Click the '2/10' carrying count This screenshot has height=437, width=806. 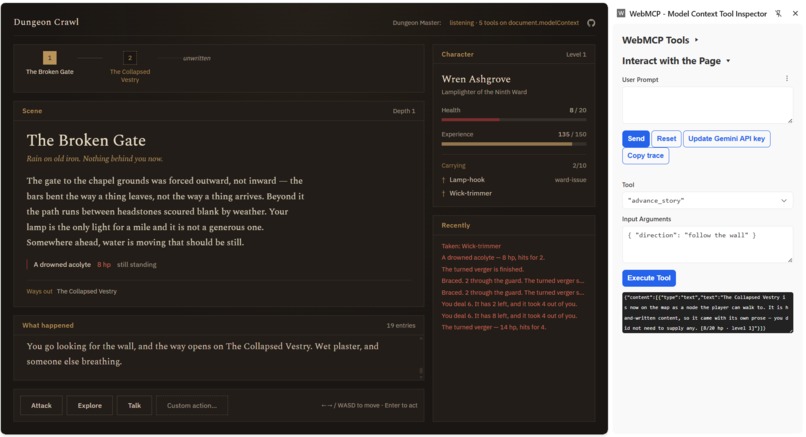click(579, 166)
